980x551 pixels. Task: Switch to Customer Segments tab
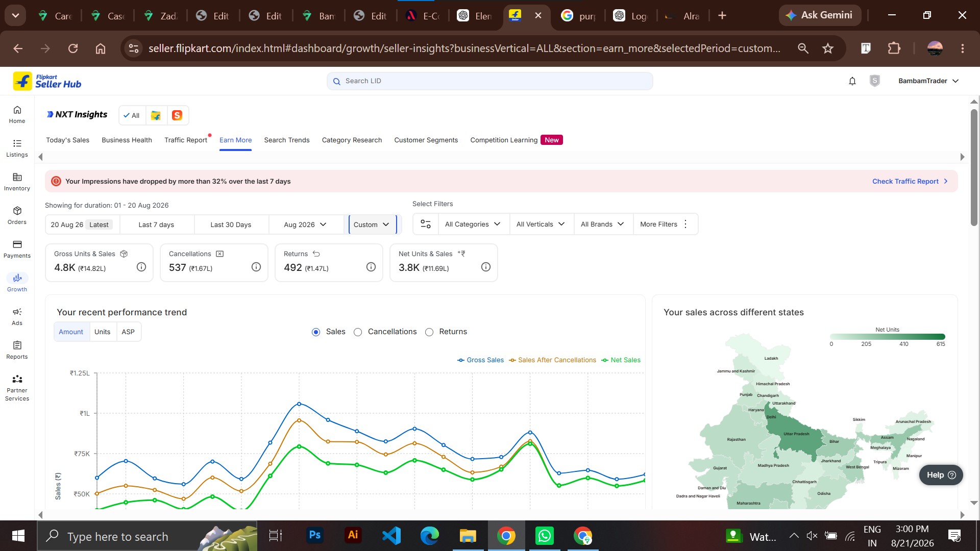pyautogui.click(x=426, y=140)
